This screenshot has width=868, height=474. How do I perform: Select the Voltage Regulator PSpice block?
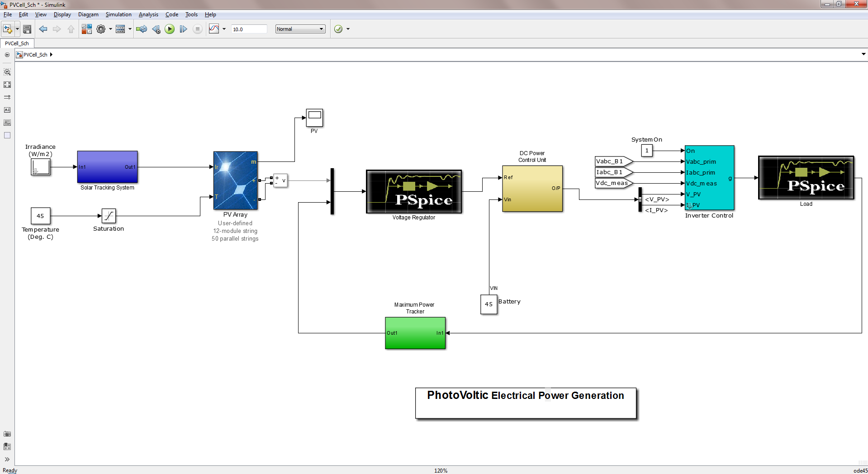point(413,191)
